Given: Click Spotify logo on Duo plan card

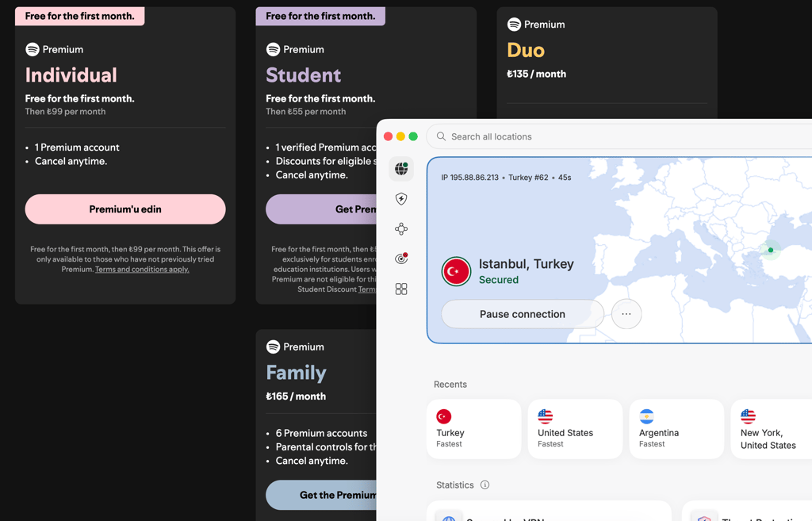Looking at the screenshot, I should click(x=514, y=24).
